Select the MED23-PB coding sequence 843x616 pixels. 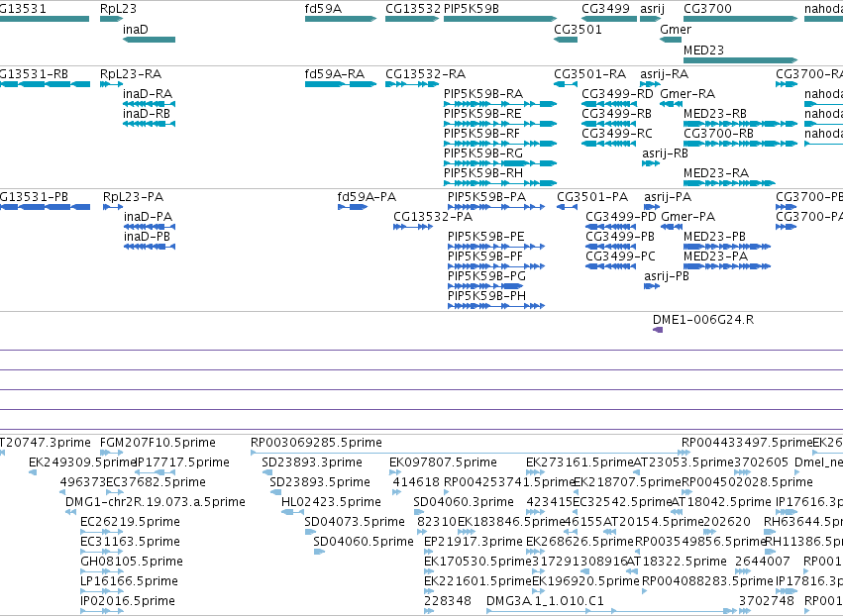tap(727, 247)
